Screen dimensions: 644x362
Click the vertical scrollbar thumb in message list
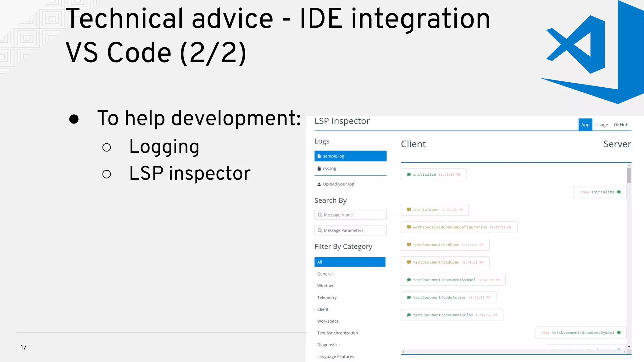point(629,175)
